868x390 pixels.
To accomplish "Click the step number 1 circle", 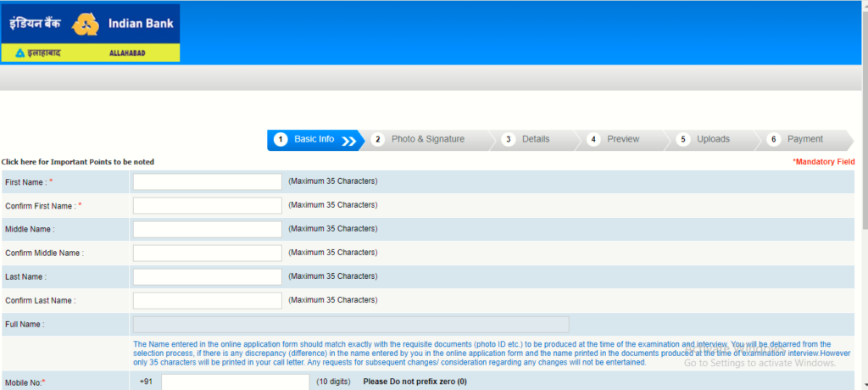I will [281, 140].
